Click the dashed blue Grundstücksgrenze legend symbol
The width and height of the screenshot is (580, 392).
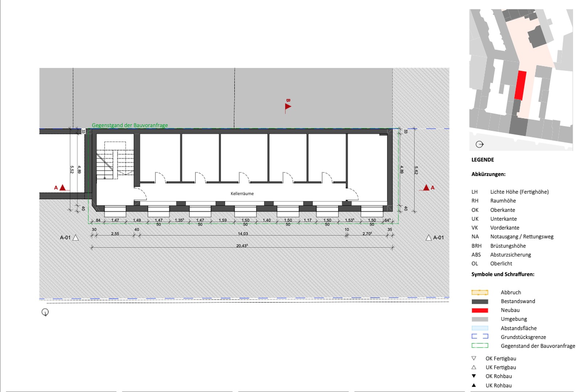click(x=479, y=336)
